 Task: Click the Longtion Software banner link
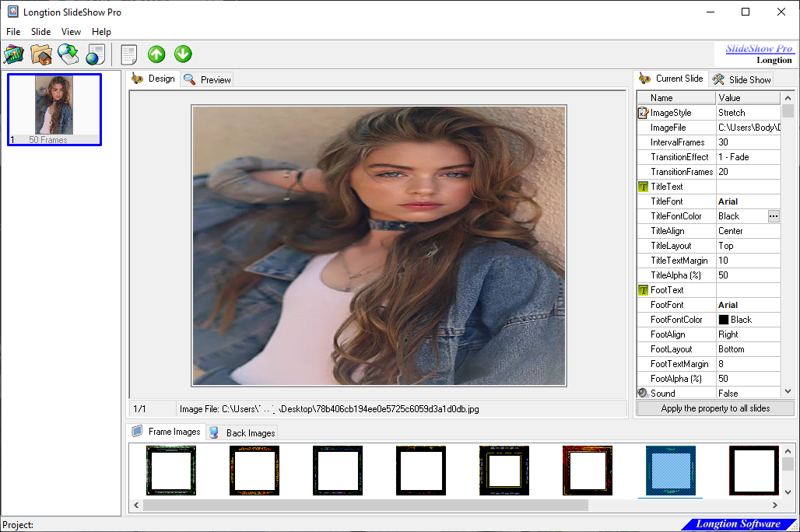point(739,524)
